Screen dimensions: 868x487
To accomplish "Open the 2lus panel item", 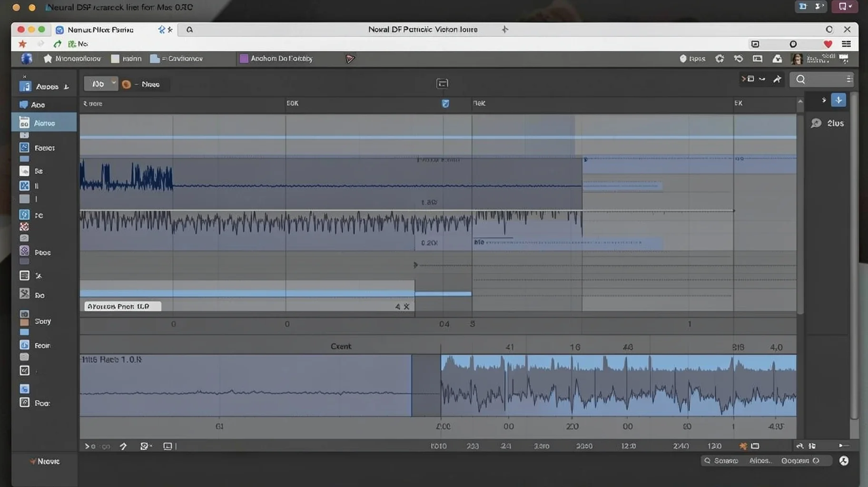I will [828, 123].
